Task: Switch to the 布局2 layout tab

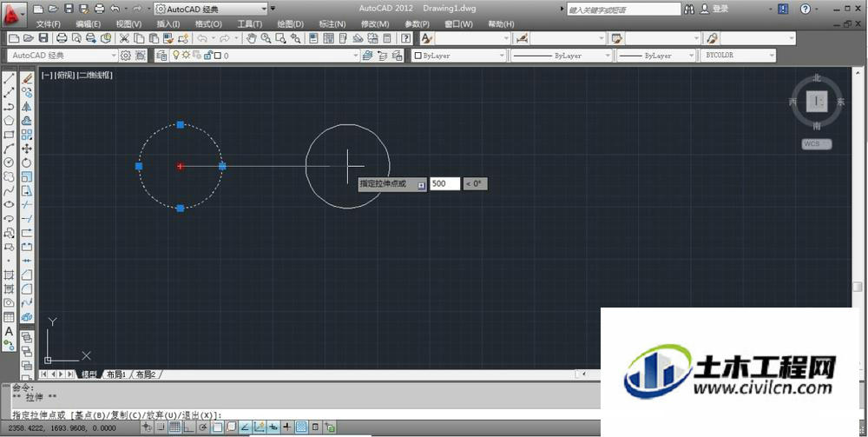Action: pyautogui.click(x=146, y=374)
